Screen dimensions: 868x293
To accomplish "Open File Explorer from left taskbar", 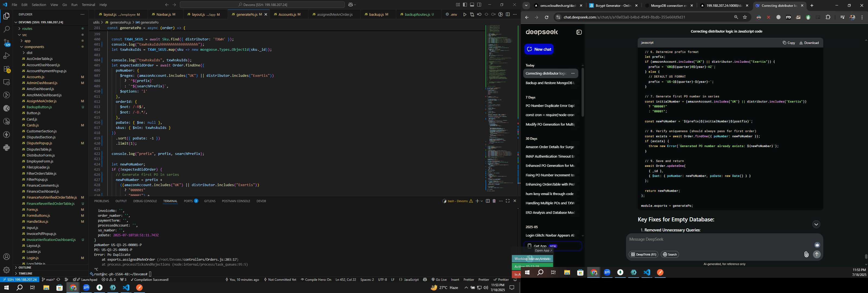I will click(x=46, y=288).
